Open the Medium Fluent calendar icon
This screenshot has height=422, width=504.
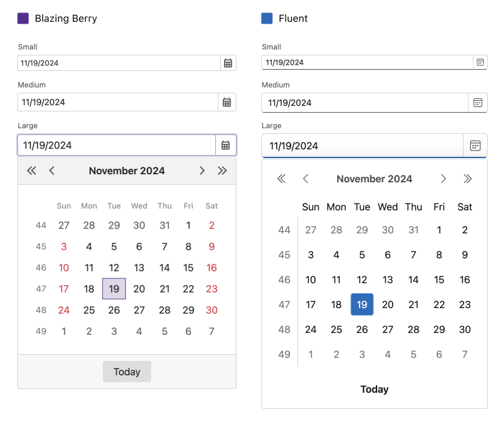tap(478, 102)
